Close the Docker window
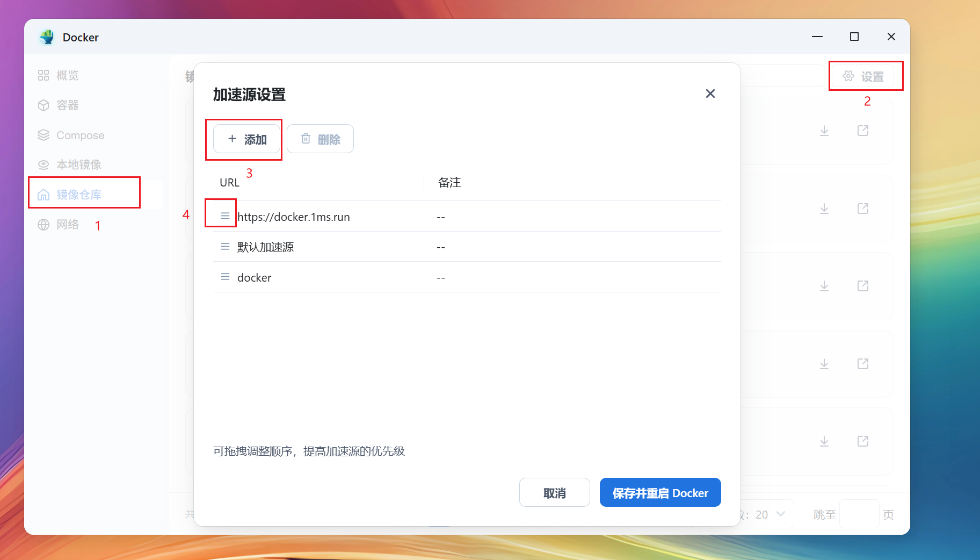Image resolution: width=980 pixels, height=560 pixels. [x=891, y=37]
